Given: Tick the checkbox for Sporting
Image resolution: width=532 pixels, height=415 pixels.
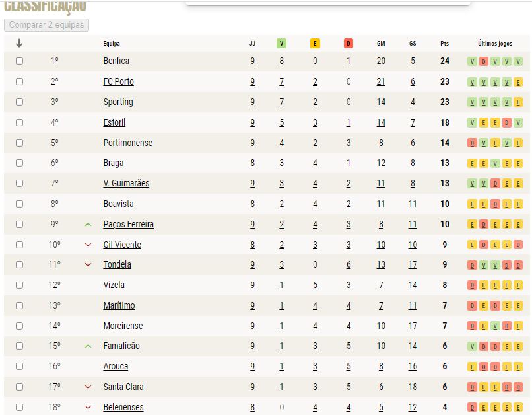Looking at the screenshot, I should [x=19, y=102].
